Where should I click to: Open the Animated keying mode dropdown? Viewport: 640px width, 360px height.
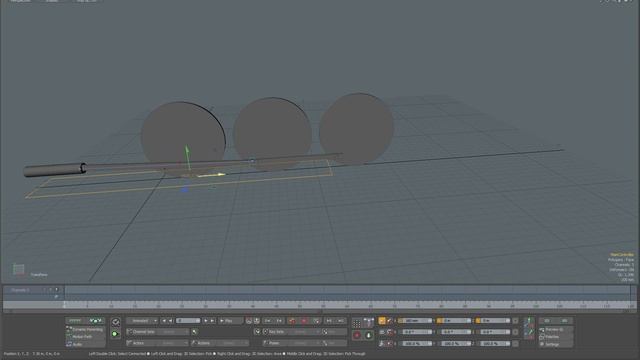point(142,321)
